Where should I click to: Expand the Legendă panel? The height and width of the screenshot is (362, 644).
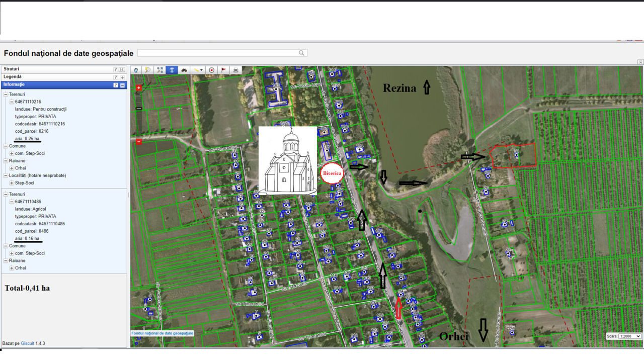click(x=122, y=77)
